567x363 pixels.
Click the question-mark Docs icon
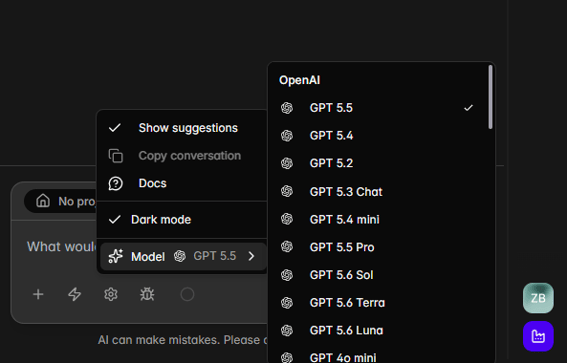pos(116,183)
